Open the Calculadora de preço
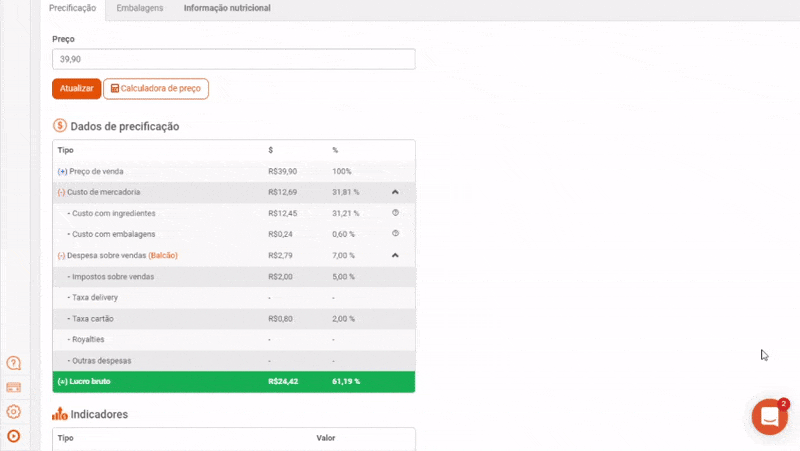The width and height of the screenshot is (800, 451). click(156, 89)
